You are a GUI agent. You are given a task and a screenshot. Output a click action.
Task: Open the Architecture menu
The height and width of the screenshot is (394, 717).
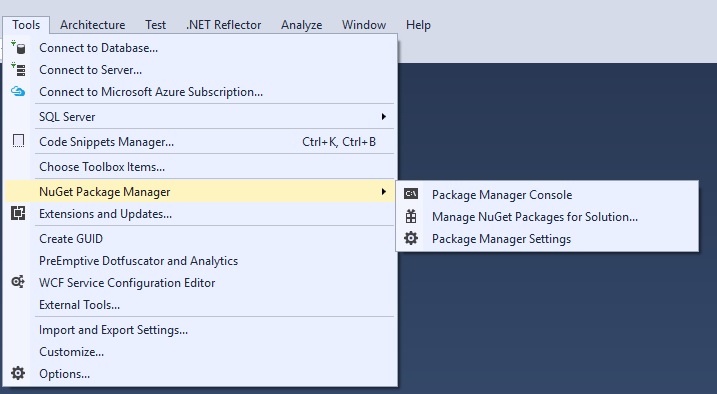[92, 25]
